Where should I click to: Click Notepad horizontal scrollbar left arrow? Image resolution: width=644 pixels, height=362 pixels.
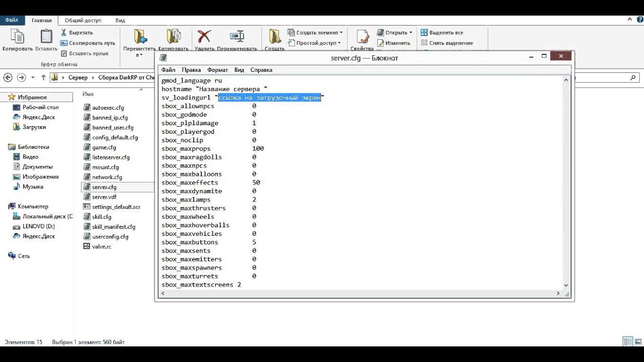[163, 293]
